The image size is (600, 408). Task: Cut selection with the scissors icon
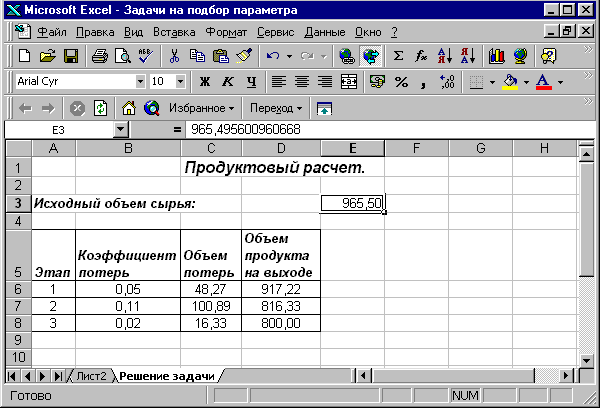174,56
